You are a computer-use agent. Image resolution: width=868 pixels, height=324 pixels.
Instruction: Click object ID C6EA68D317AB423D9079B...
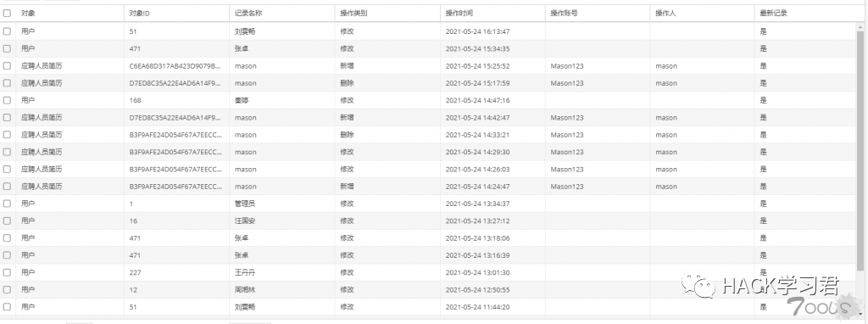[x=175, y=66]
